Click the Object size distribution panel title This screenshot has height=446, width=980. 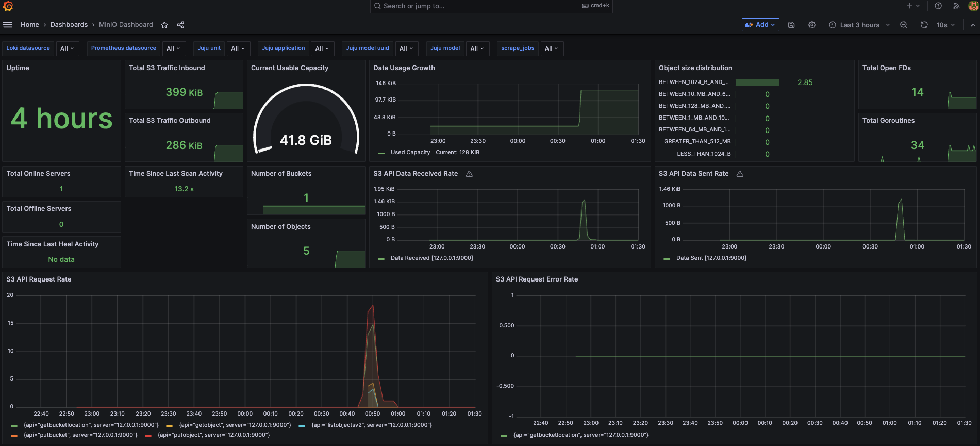[x=695, y=68]
